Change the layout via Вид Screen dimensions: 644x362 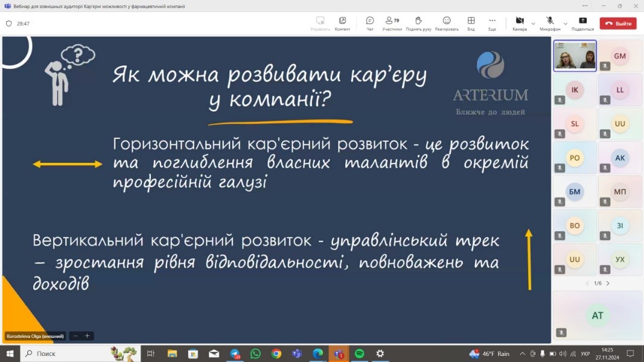(x=471, y=24)
